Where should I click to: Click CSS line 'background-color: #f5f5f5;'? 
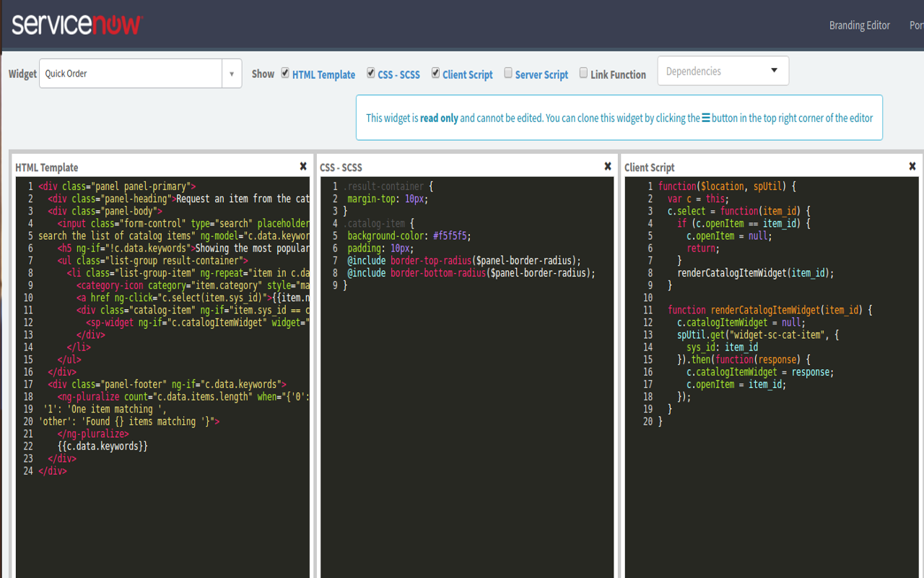coord(409,236)
